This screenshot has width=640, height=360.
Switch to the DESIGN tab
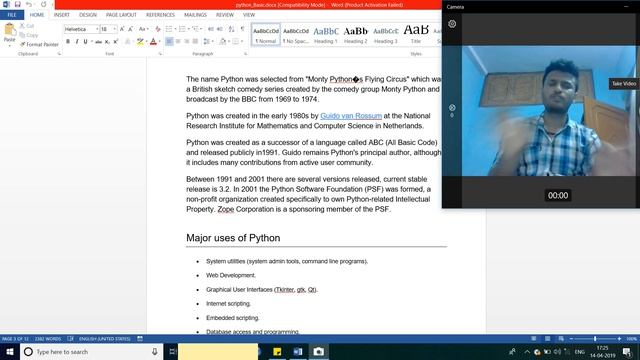click(x=88, y=15)
